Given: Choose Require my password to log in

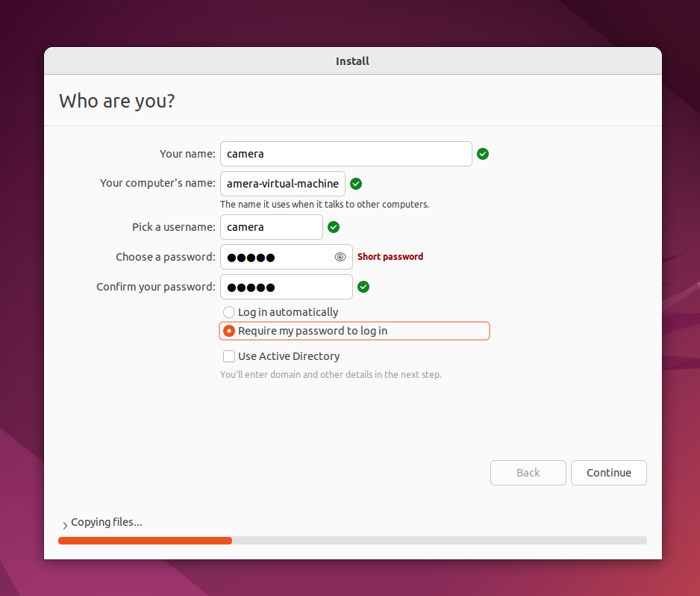Looking at the screenshot, I should (x=229, y=331).
